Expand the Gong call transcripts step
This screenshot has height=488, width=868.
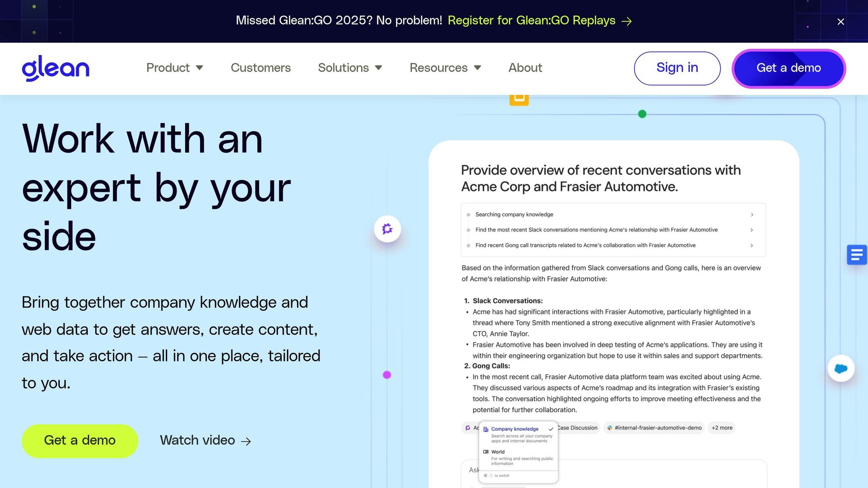[x=613, y=245]
